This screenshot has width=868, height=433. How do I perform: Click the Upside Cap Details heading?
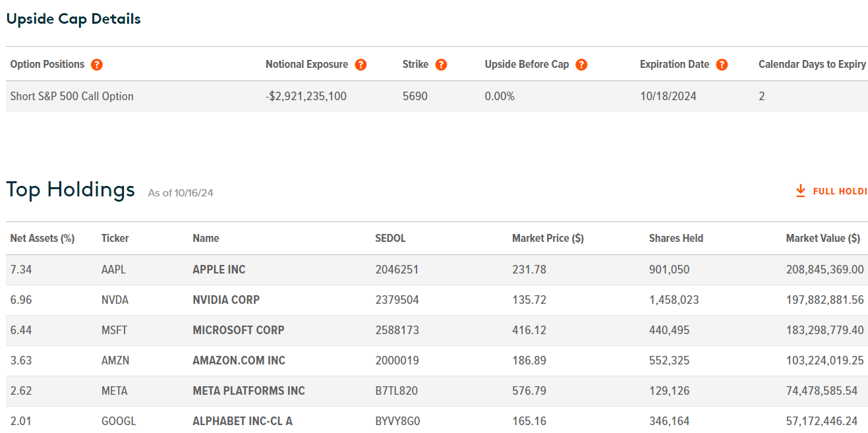pyautogui.click(x=73, y=18)
